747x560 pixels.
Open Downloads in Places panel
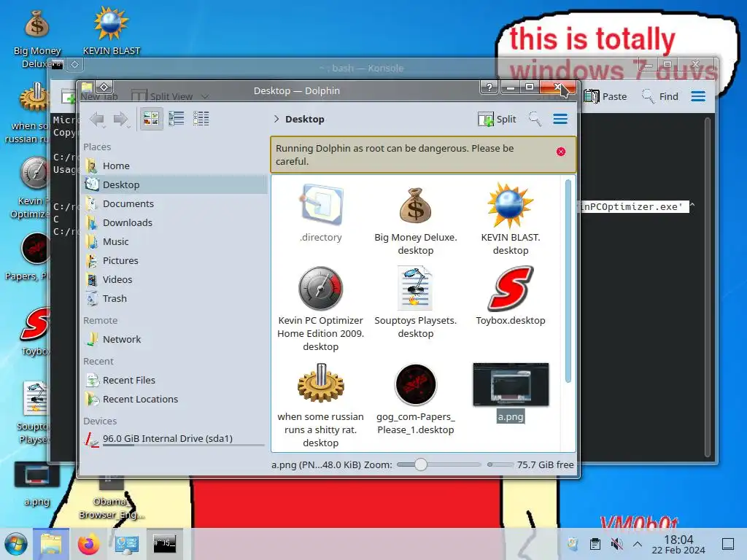(x=174, y=223)
